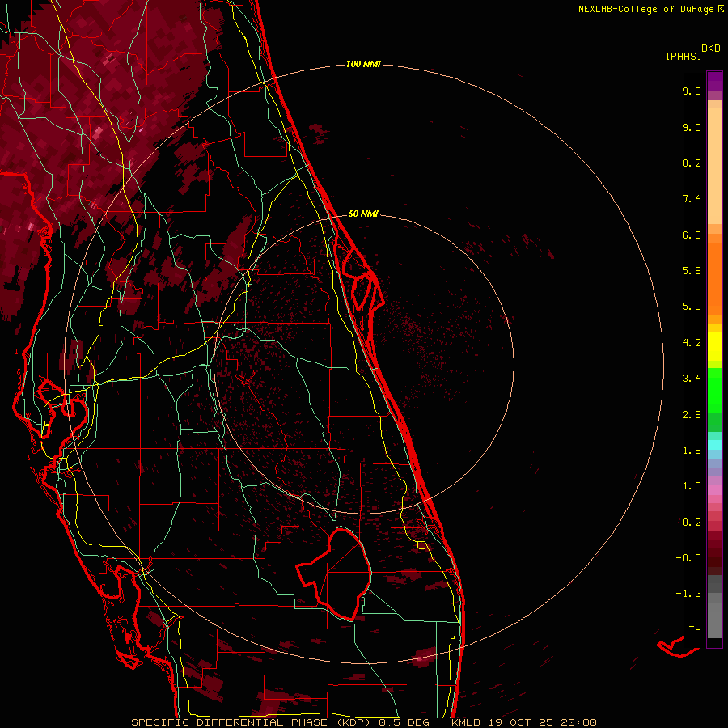The width and height of the screenshot is (728, 728).
Task: Pick the purple band atop the color scale
Action: [x=714, y=81]
